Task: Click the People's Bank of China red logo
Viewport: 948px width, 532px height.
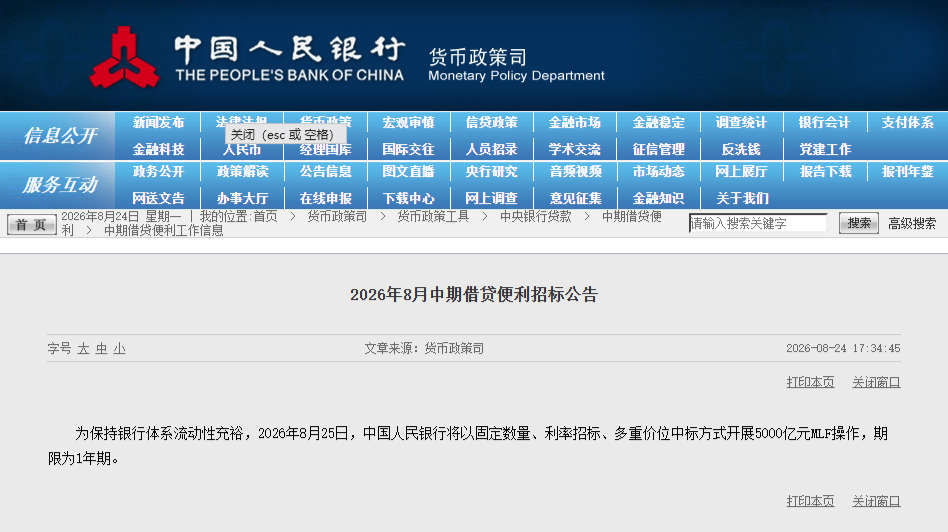Action: coord(125,57)
